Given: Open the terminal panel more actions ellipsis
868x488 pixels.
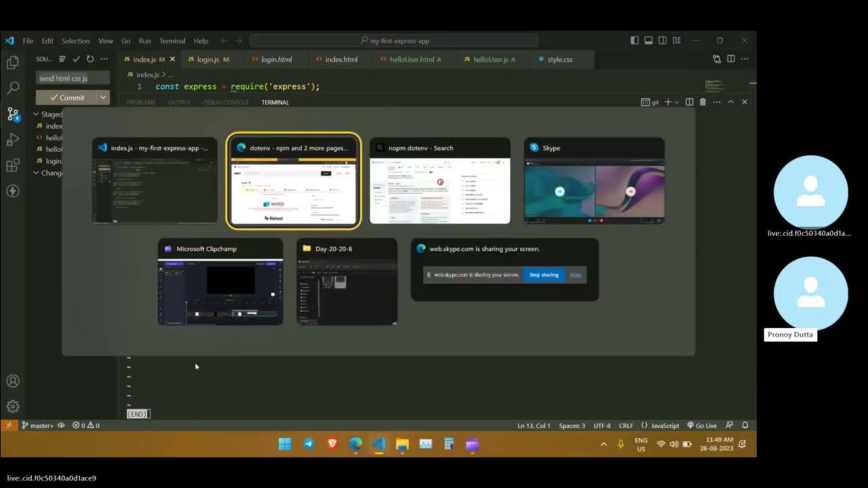Looking at the screenshot, I should click(x=716, y=102).
